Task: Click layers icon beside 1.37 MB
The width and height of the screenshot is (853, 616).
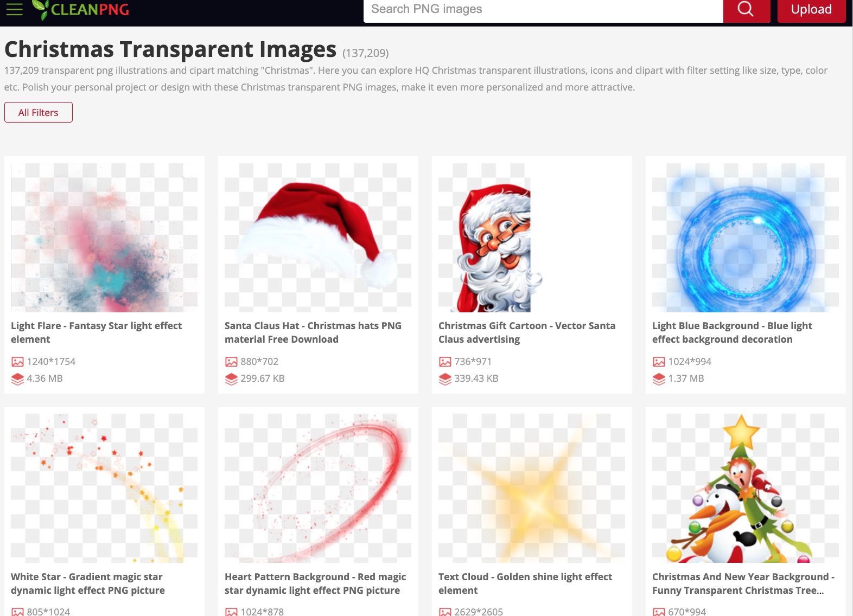Action: [x=659, y=378]
